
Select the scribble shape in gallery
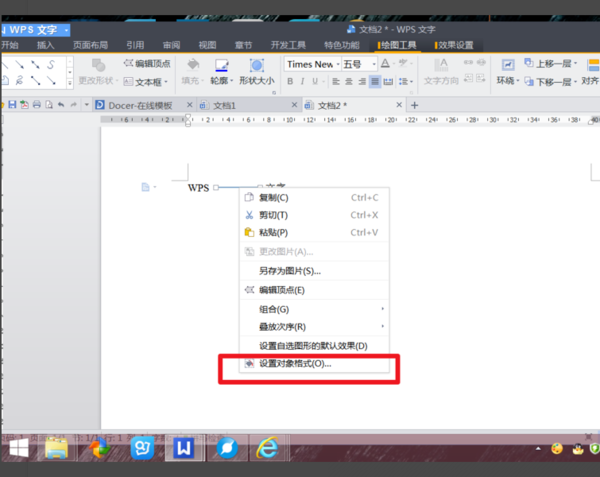click(19, 80)
